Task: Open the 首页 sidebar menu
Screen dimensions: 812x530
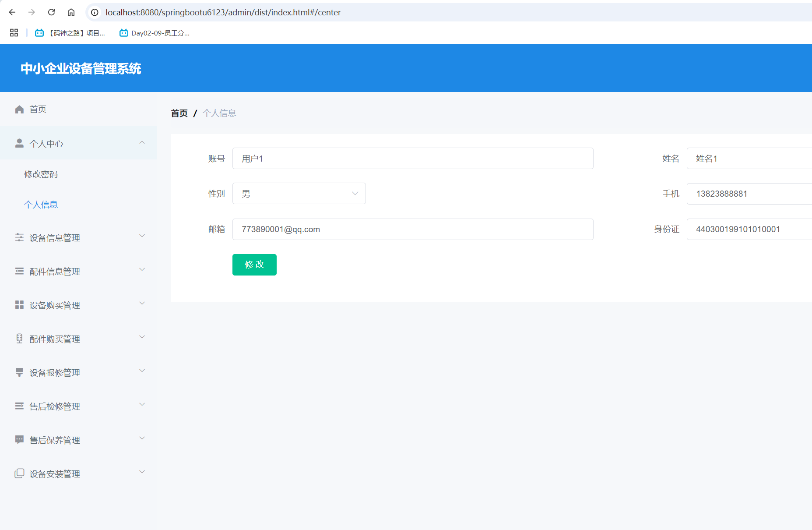Action: click(78, 109)
